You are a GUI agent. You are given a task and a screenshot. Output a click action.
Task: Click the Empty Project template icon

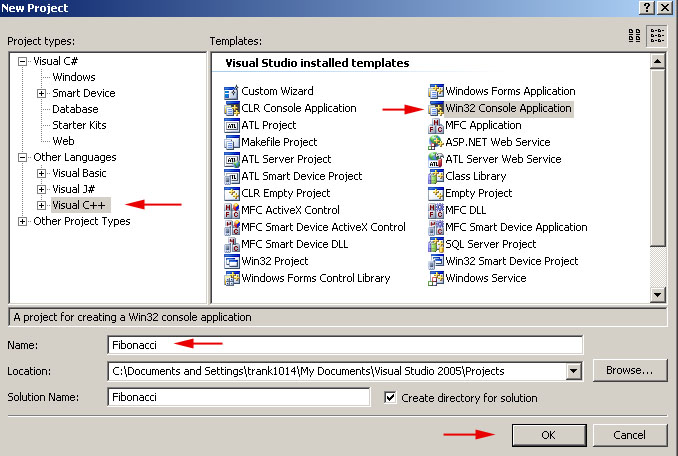[435, 193]
